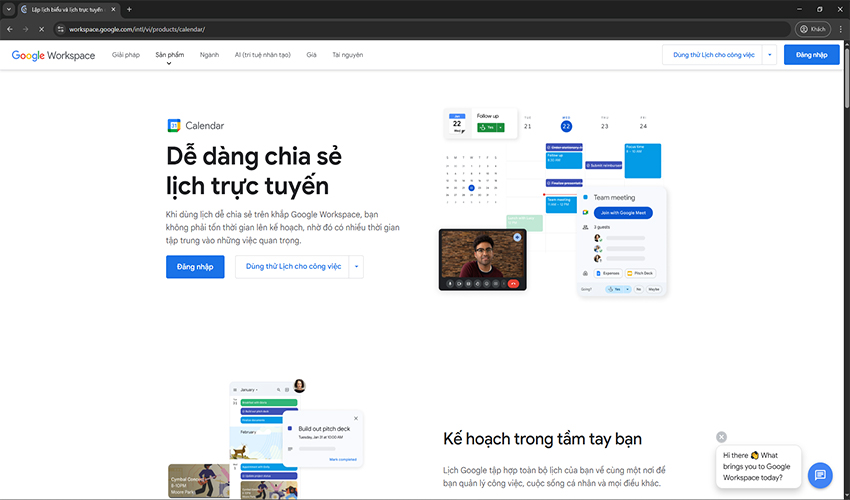Click the end call red button

point(513,284)
